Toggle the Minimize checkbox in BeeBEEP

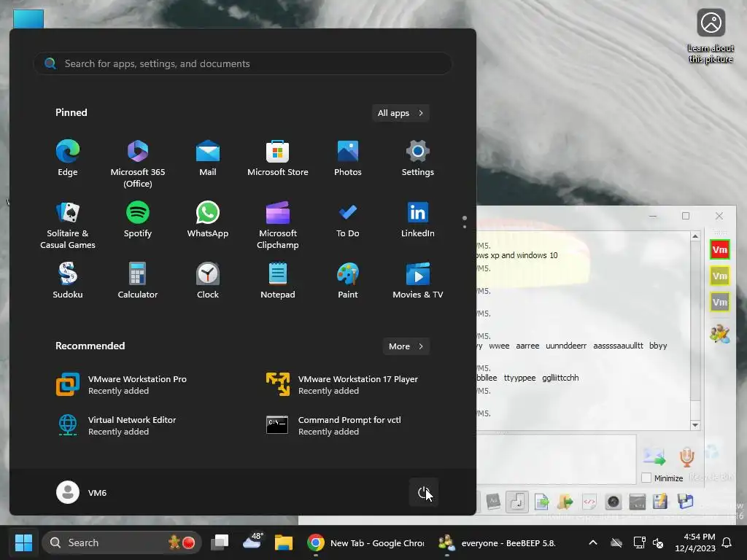coord(646,478)
